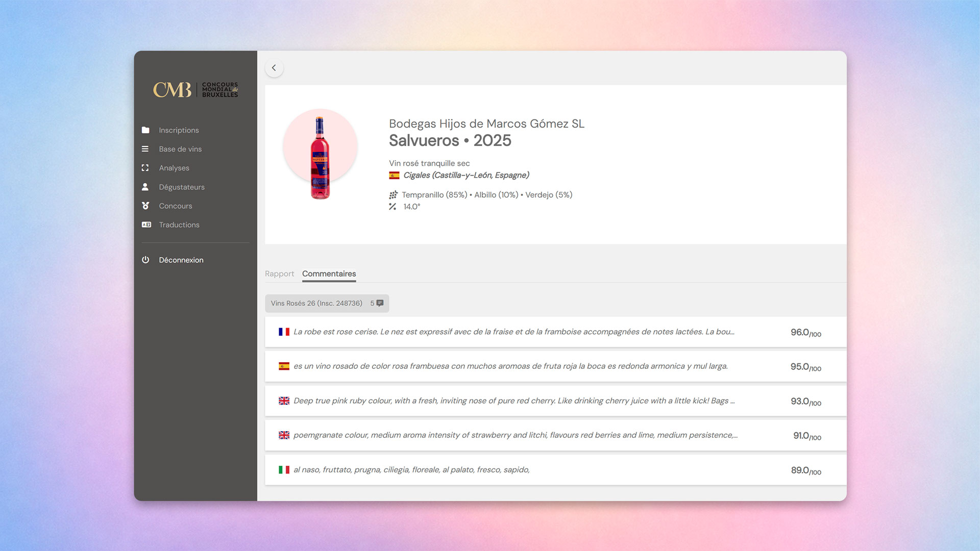Open the Dégustateurs section
The width and height of the screenshot is (980, 551).
[182, 187]
